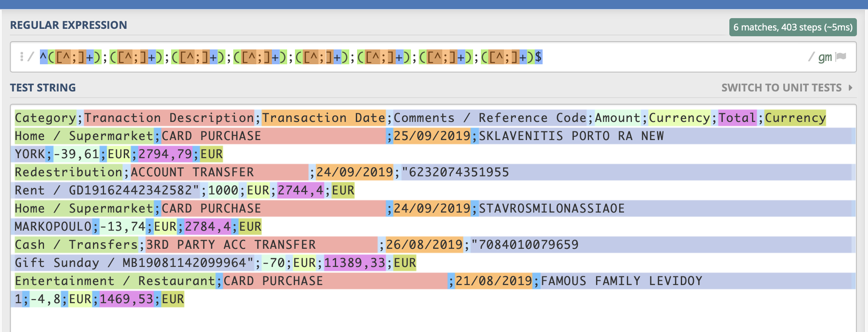Click the reference "6232074351955
The image size is (868, 332).
pos(455,173)
